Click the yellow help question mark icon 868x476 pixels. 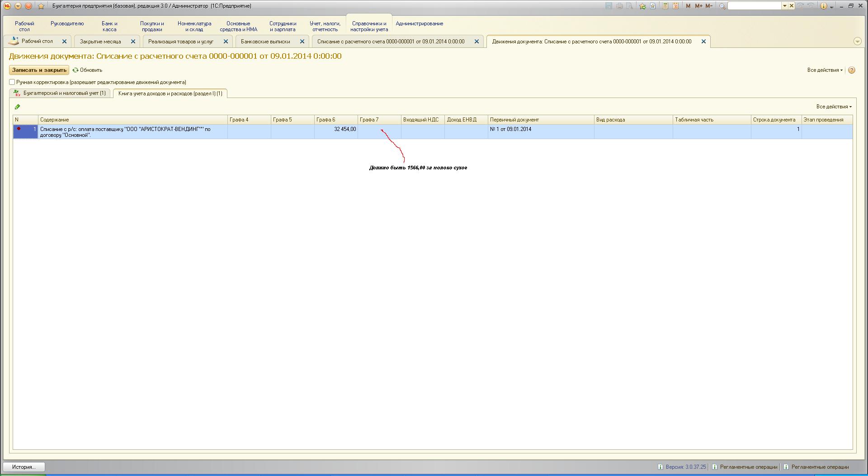click(852, 70)
